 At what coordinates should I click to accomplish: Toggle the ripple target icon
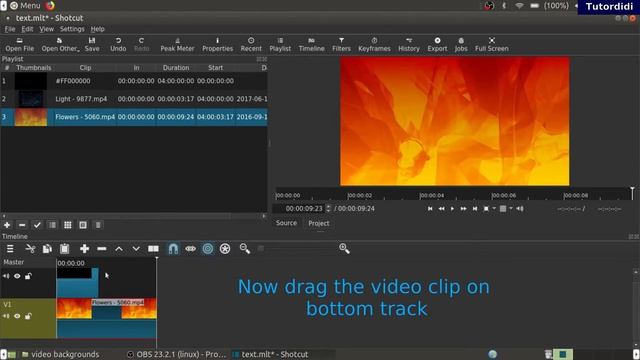click(x=208, y=249)
